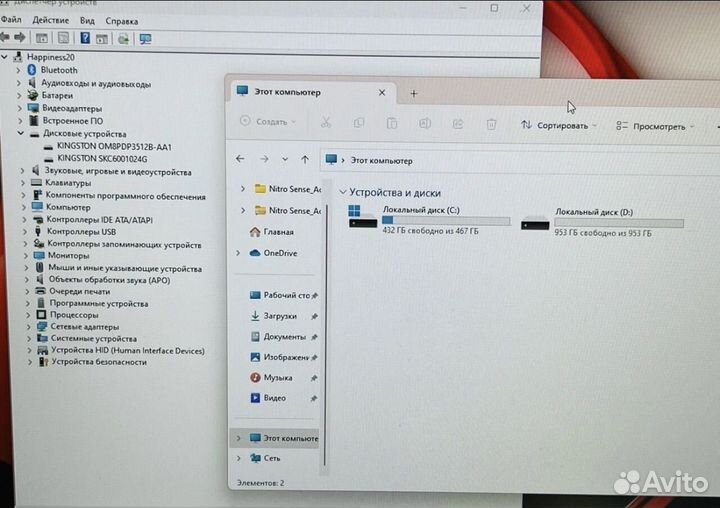Open Видео in sidebar
This screenshot has width=720, height=508.
coord(268,398)
